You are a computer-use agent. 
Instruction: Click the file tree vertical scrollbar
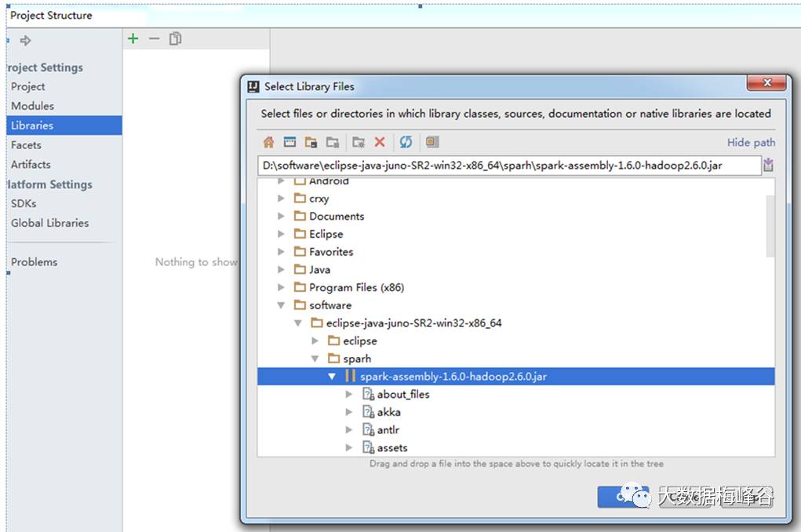pos(770,226)
